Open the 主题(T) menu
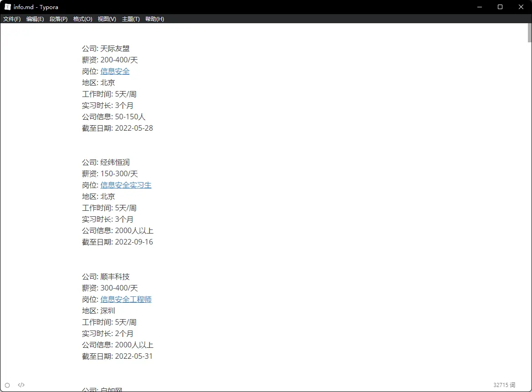The width and height of the screenshot is (532, 392). [131, 19]
